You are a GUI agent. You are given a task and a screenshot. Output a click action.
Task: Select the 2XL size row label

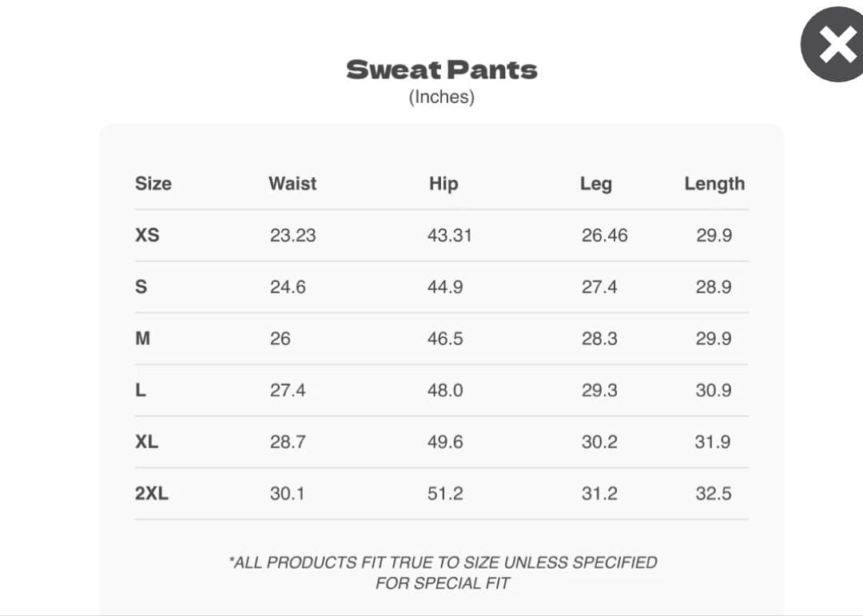[152, 494]
